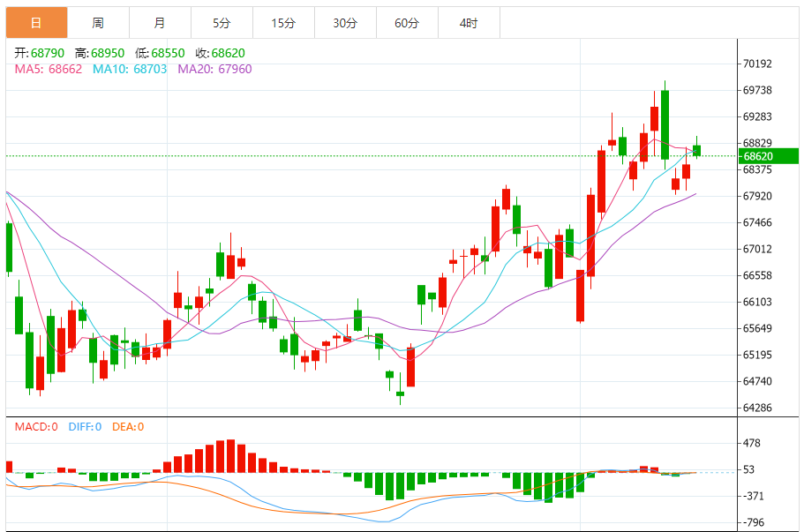Click the 65649 price axis label
This screenshot has height=532, width=804.
click(757, 328)
